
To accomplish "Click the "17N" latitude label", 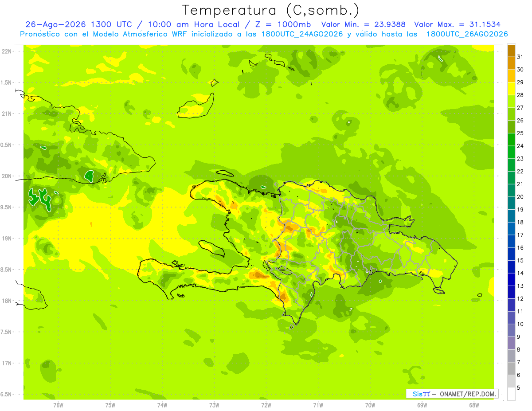I will point(8,363).
